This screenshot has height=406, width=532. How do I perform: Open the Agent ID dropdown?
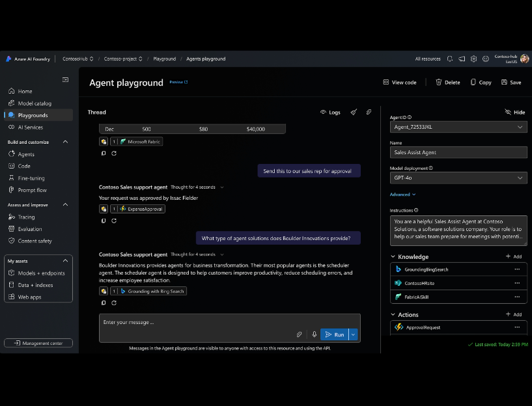(x=458, y=127)
